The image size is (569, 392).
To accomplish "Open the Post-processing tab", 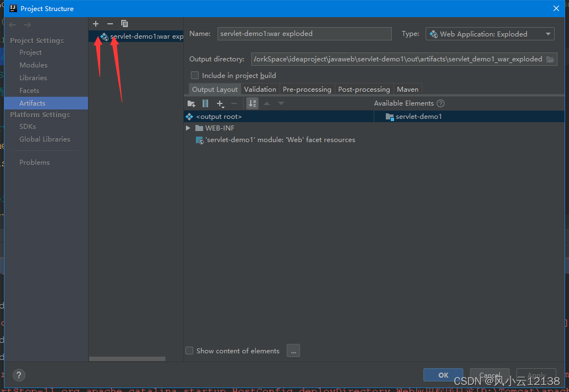I will point(364,89).
